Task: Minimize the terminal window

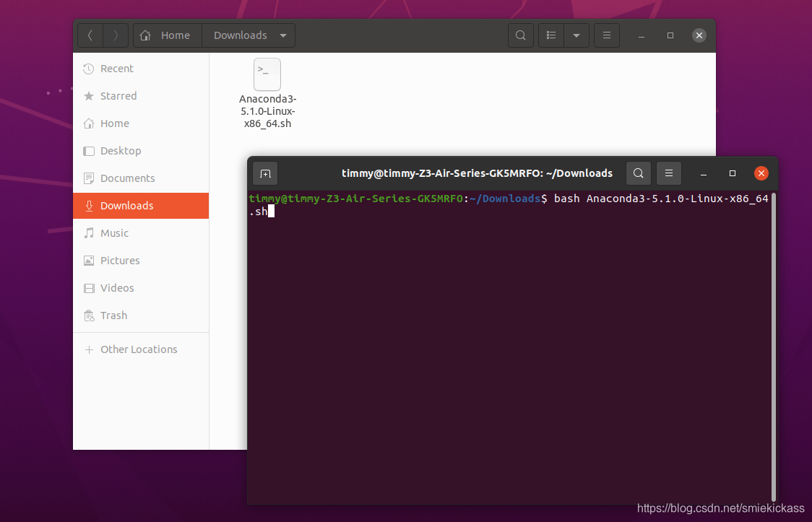Action: (x=703, y=173)
